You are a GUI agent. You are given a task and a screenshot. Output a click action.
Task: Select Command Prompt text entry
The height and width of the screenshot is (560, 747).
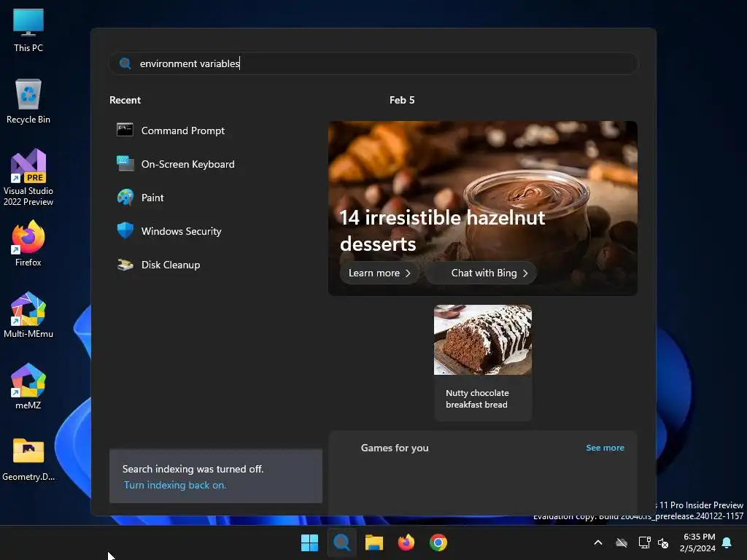183,131
